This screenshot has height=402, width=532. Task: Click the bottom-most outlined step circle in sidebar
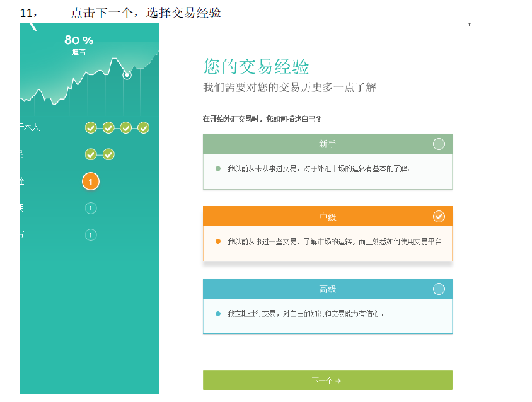pyautogui.click(x=91, y=235)
